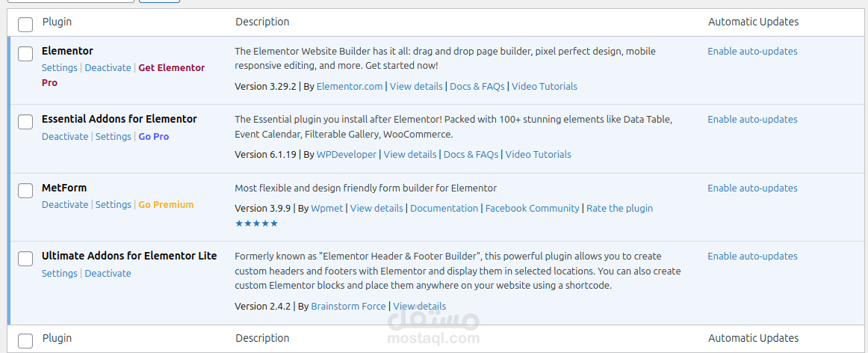This screenshot has height=353, width=868.
Task: Tick the select-all checkbox in the bottom footer
Action: tap(25, 341)
